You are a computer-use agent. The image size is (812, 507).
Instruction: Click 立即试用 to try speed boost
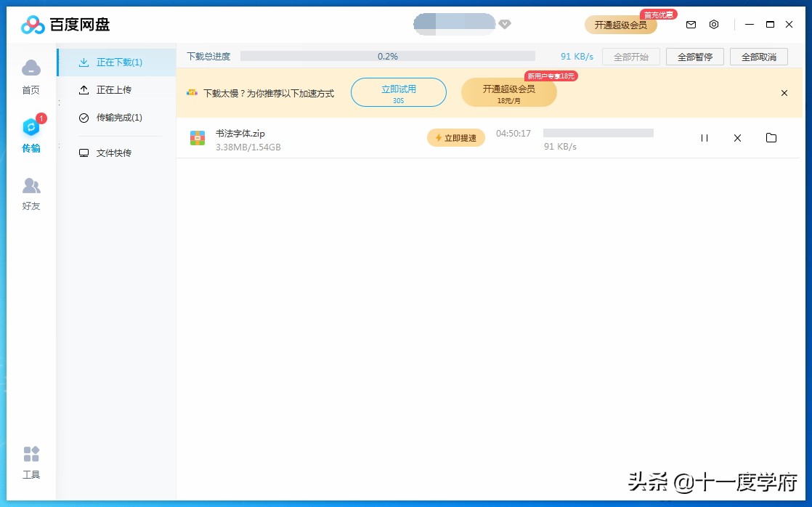[x=398, y=92]
